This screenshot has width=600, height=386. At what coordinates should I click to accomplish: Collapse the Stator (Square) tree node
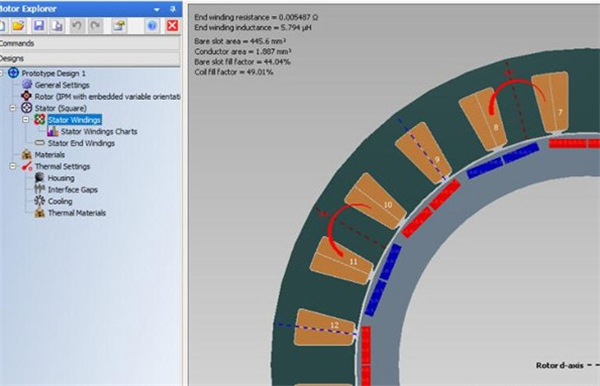13,108
